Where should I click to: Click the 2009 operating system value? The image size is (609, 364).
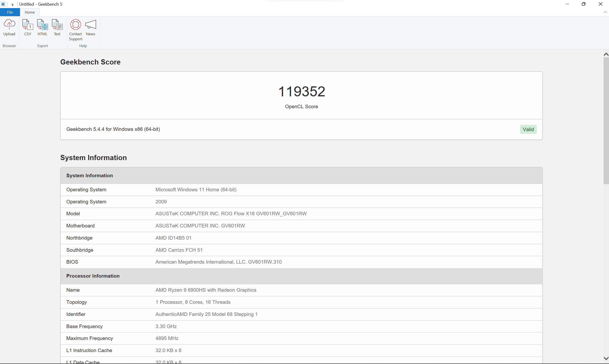click(161, 202)
